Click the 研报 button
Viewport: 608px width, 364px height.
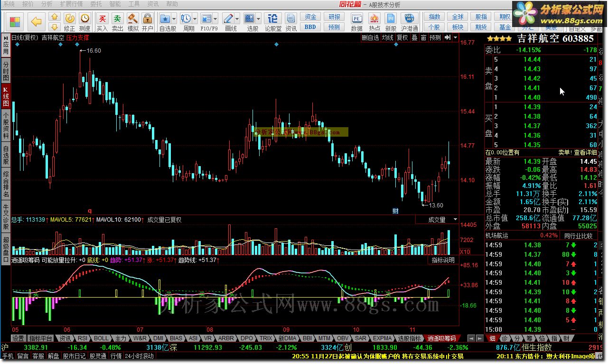[335, 17]
